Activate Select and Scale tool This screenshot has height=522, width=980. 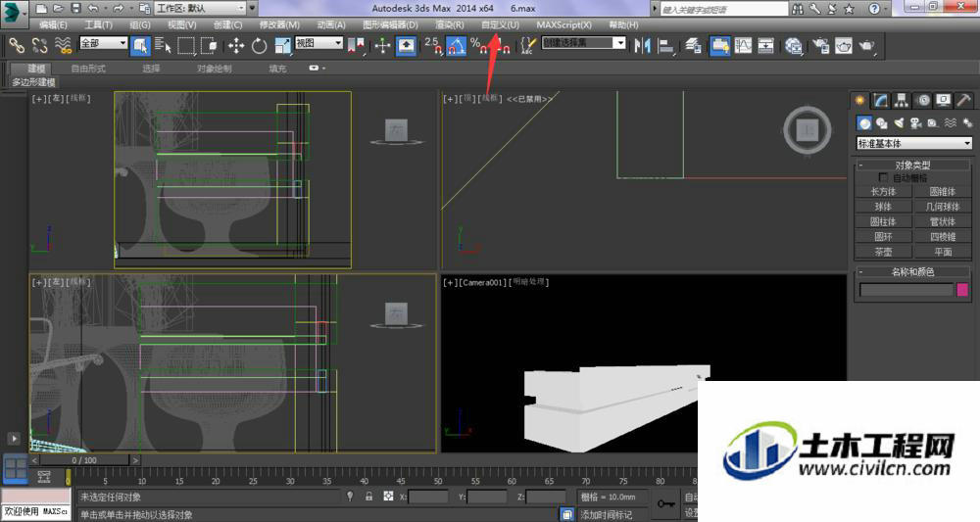tap(282, 45)
